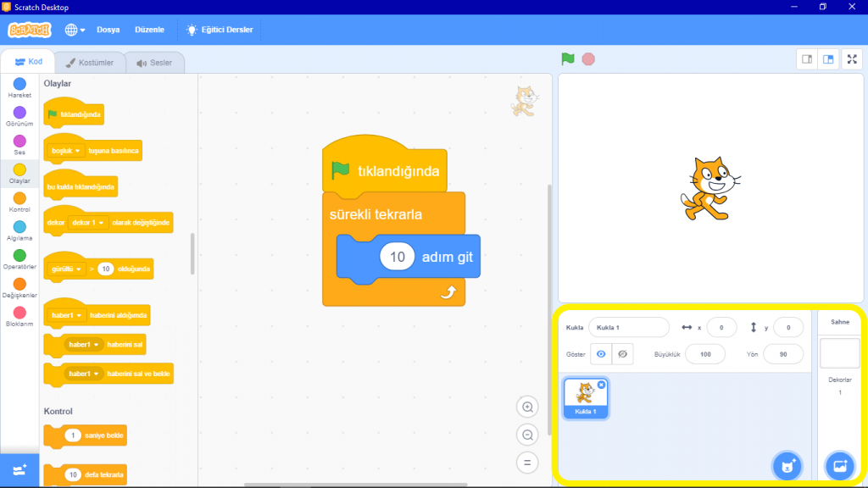Open gürültü dropdown in palette block
Screen dimensions: 868x488
pyautogui.click(x=66, y=269)
